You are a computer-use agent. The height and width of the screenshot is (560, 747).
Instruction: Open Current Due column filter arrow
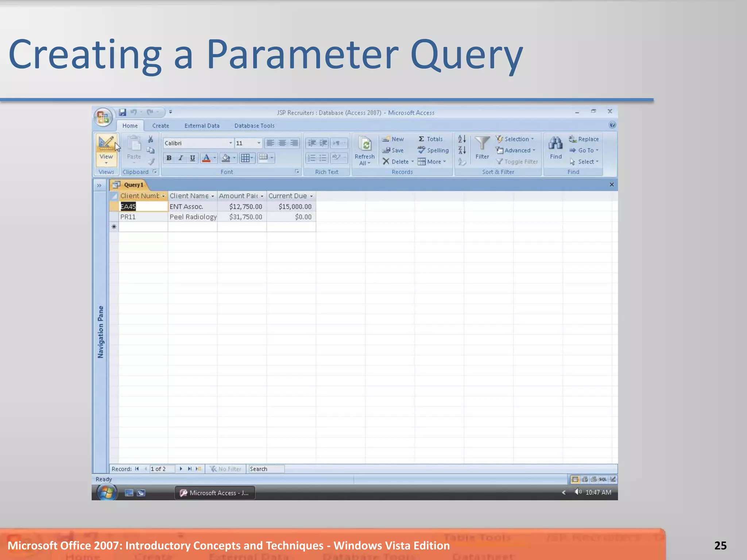[x=311, y=196]
